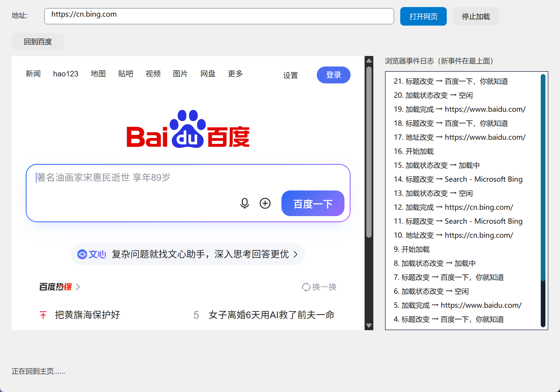Image resolution: width=560 pixels, height=392 pixels.
Task: Select log entry 8. 加载状态改变 加载中
Action: click(435, 263)
